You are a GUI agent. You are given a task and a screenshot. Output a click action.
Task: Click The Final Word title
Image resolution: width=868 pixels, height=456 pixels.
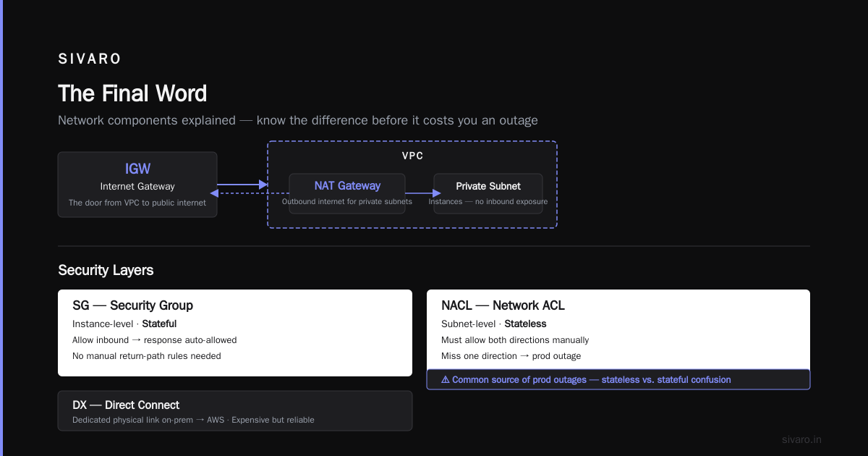tap(132, 93)
